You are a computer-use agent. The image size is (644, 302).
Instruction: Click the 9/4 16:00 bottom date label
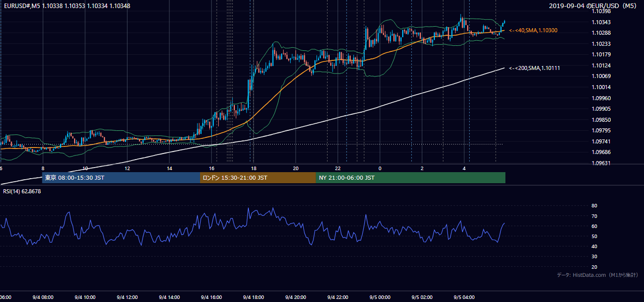pos(211,297)
